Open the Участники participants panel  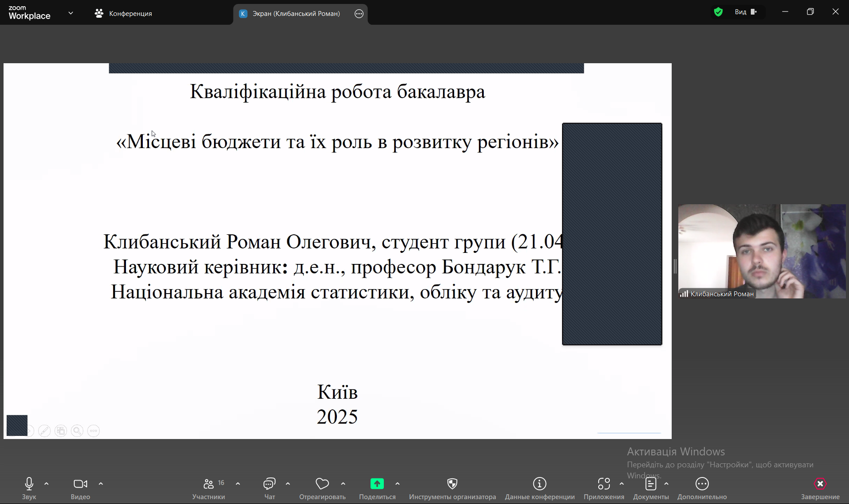[x=209, y=484]
